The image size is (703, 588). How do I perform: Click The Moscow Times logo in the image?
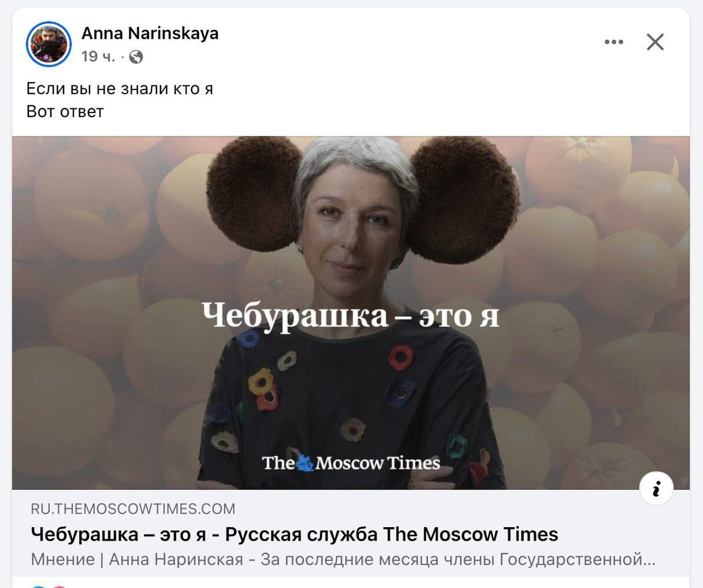(x=351, y=463)
